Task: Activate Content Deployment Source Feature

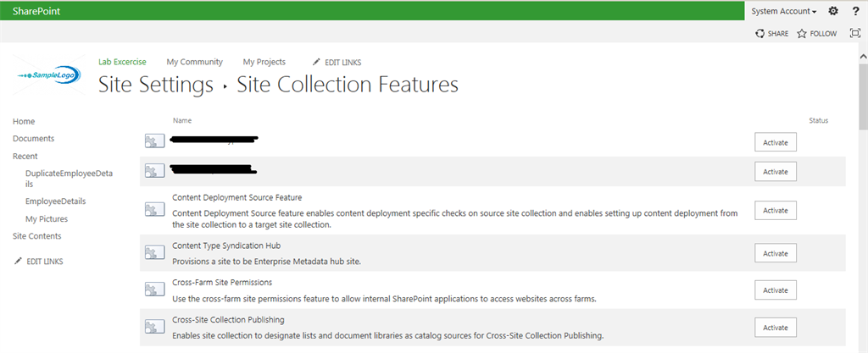Action: pos(776,210)
